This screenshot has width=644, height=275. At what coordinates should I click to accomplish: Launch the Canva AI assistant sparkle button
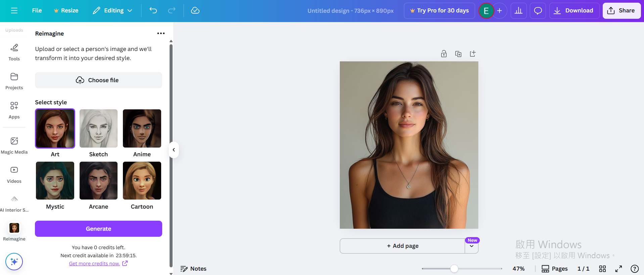[x=14, y=262]
